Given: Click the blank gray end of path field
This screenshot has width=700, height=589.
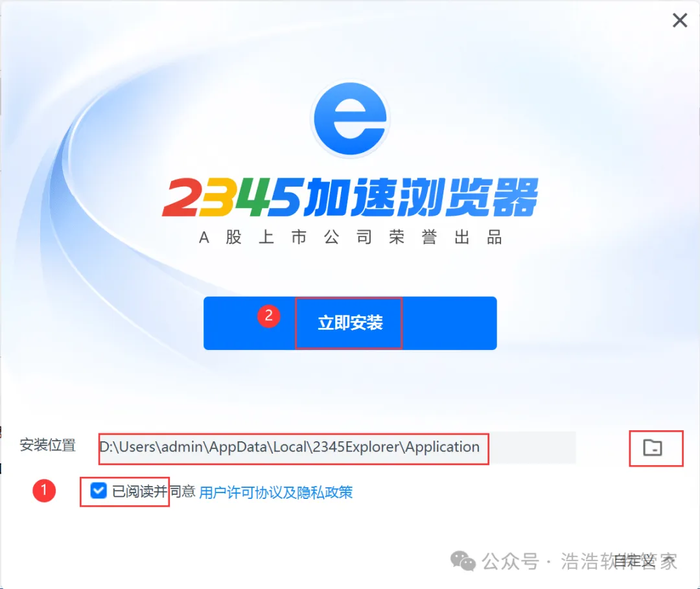Looking at the screenshot, I should [533, 448].
